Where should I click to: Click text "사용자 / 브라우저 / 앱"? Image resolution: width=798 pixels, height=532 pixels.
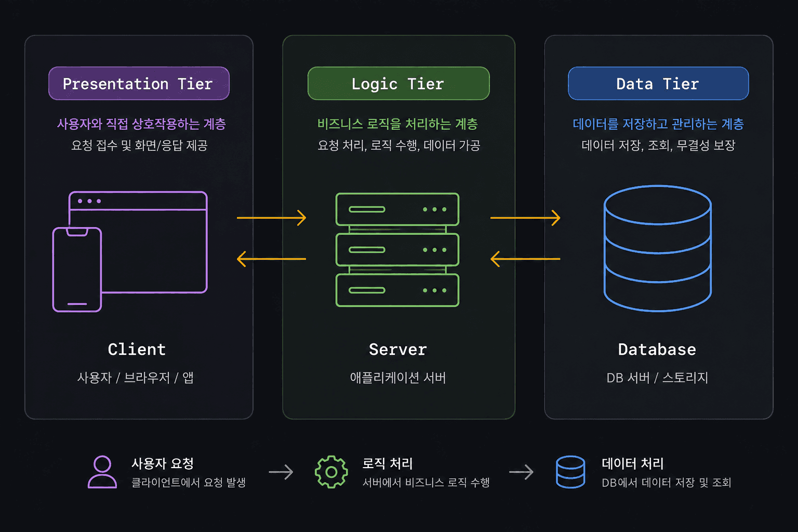click(x=136, y=378)
